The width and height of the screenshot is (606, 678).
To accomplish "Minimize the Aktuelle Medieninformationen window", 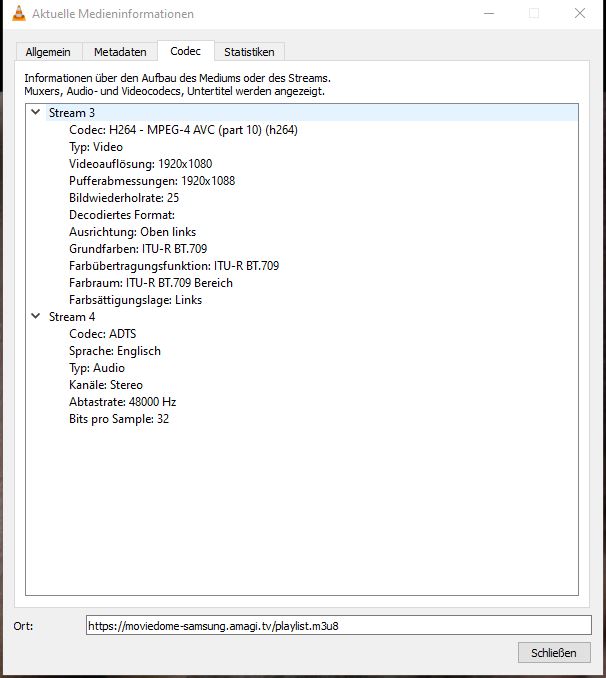I will (488, 14).
